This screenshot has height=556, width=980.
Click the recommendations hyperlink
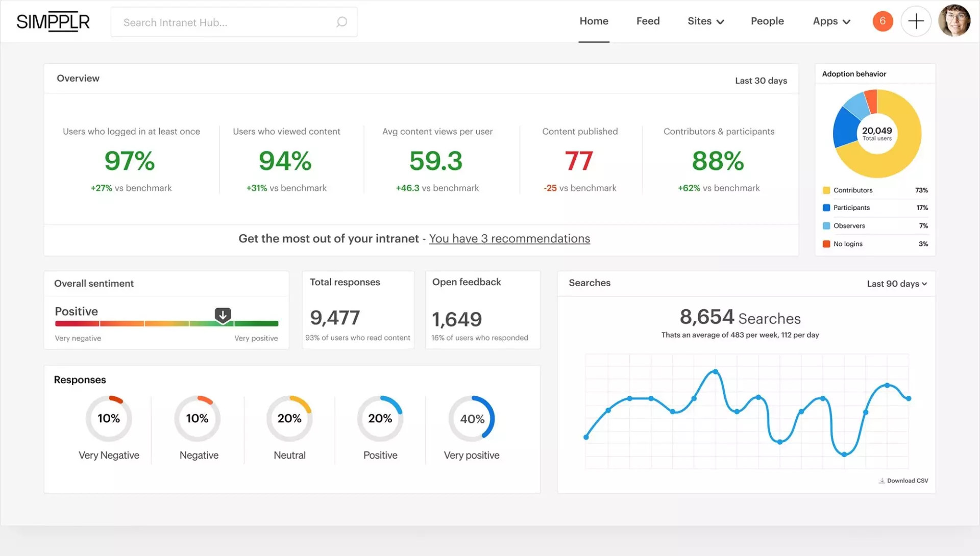pos(509,238)
